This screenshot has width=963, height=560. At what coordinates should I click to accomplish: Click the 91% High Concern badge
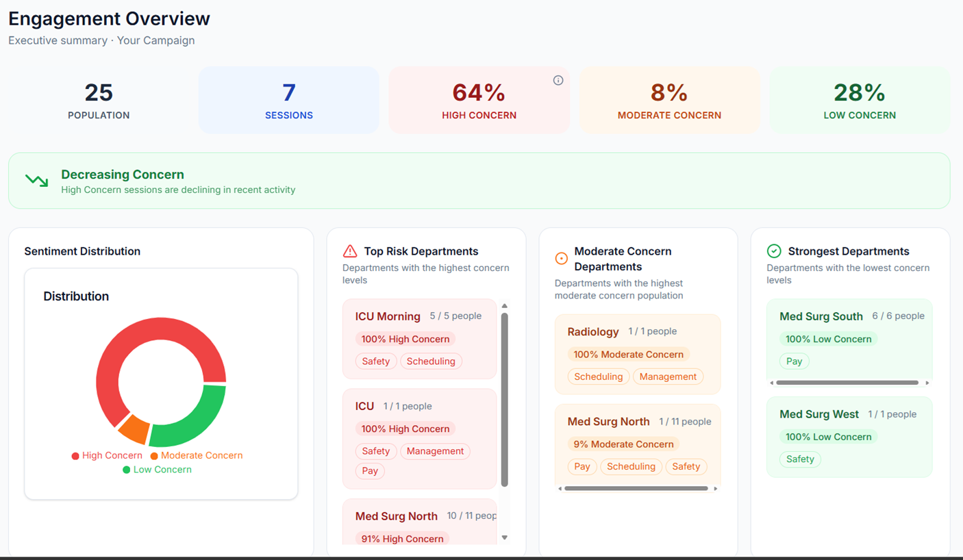(x=402, y=539)
